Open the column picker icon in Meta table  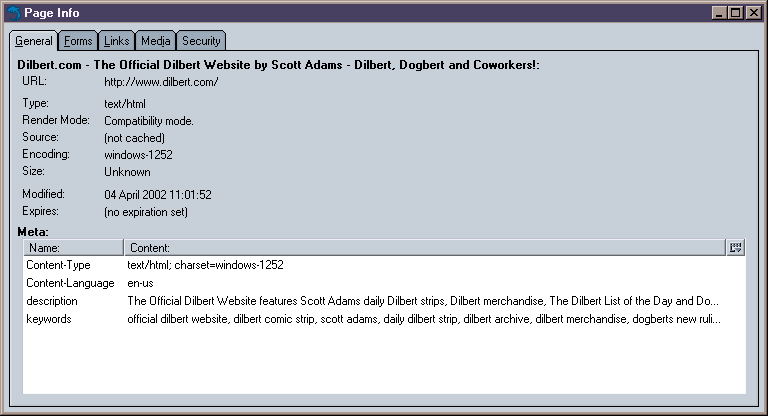pyautogui.click(x=736, y=247)
